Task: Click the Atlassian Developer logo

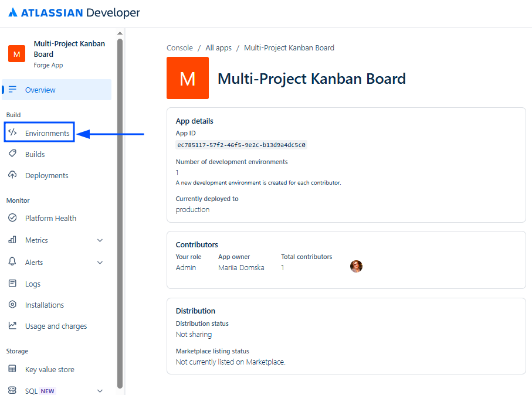Action: tap(74, 12)
